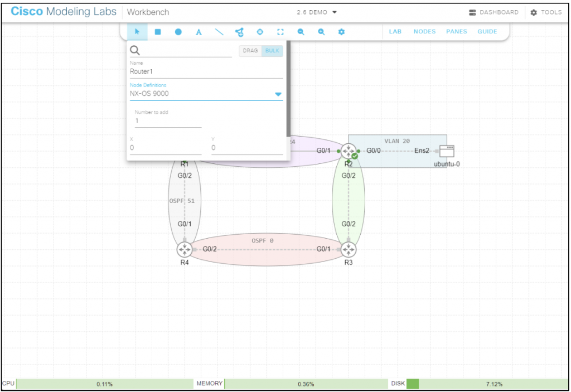Open the TOOLS menu

pos(546,12)
